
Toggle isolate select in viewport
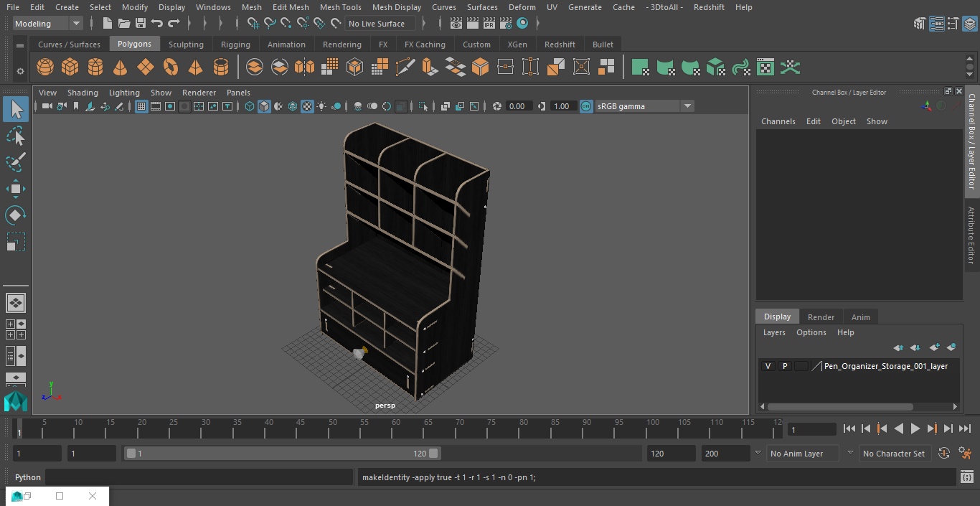[x=423, y=106]
